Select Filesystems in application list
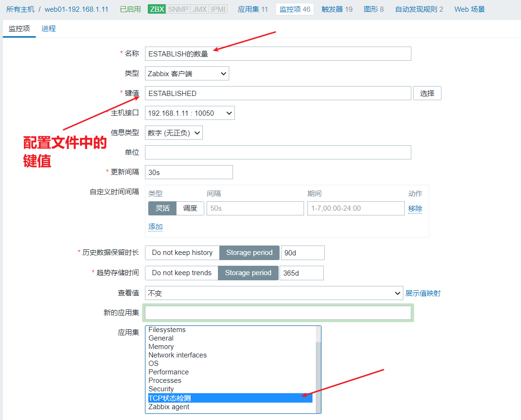The width and height of the screenshot is (521, 420). pos(230,330)
